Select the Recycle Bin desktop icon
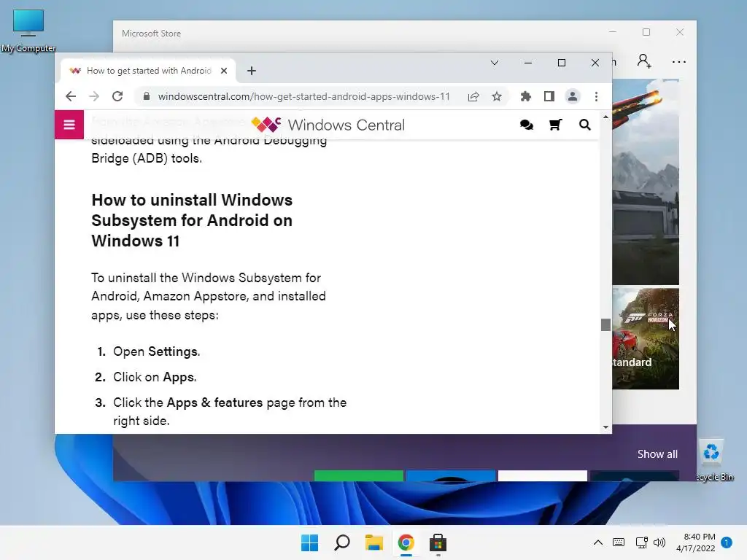747x560 pixels. point(713,461)
